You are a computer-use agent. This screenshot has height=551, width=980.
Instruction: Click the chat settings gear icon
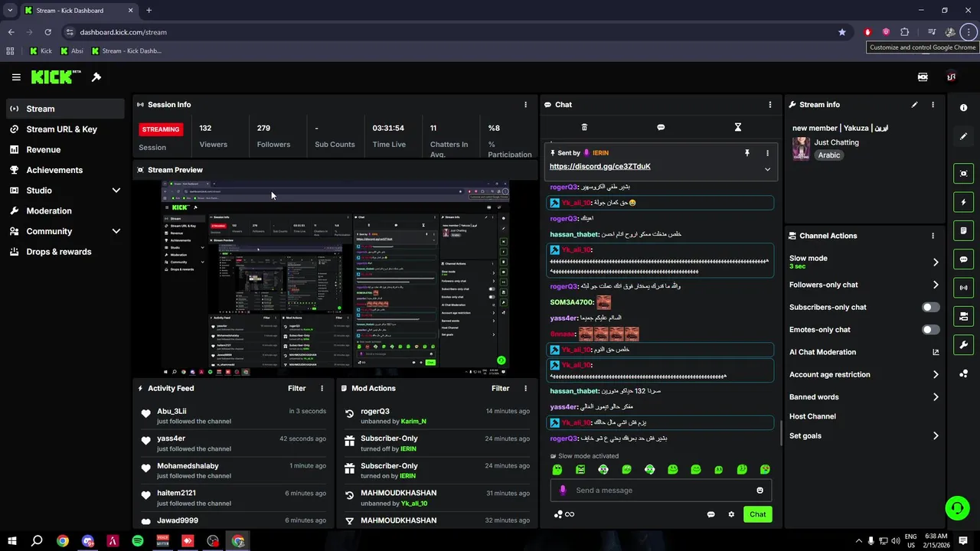click(x=731, y=514)
